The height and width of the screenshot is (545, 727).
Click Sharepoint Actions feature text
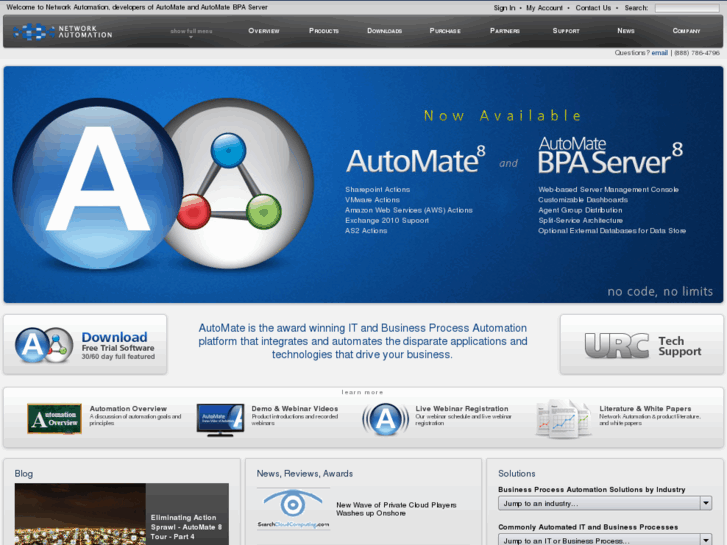(377, 190)
